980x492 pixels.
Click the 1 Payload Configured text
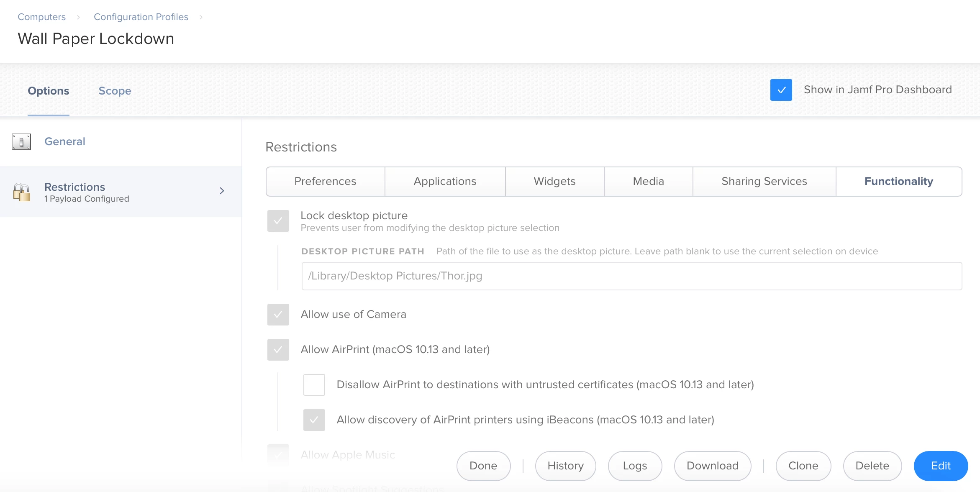point(87,199)
